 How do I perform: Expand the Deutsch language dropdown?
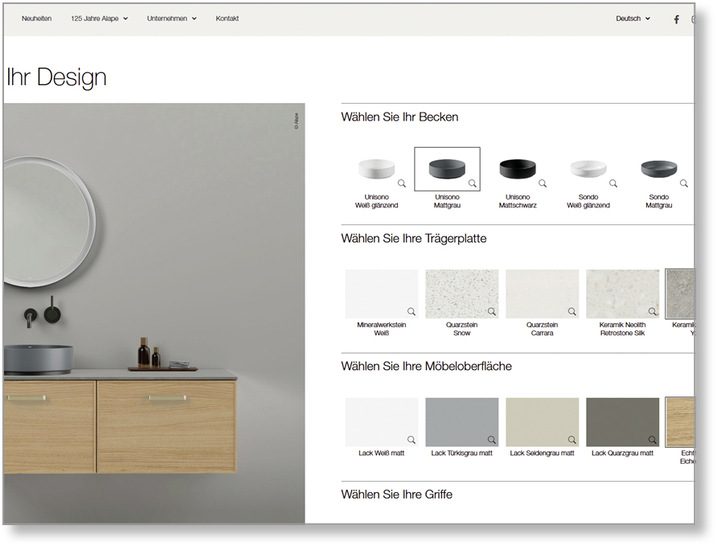coord(632,18)
